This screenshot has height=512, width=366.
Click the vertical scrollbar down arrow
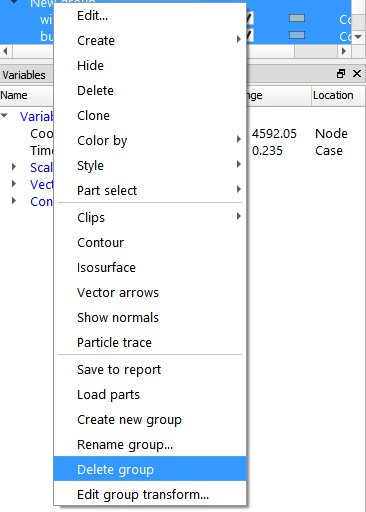tap(358, 37)
